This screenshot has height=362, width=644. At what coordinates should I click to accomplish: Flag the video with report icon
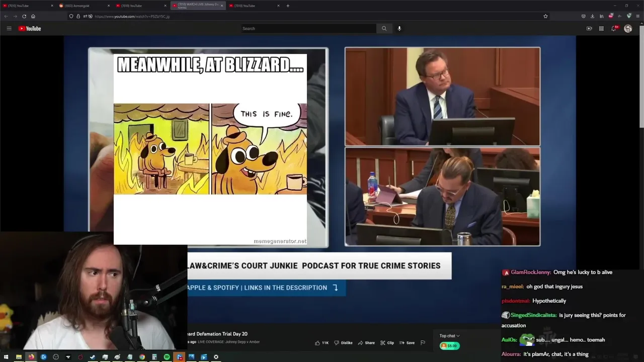[423, 343]
